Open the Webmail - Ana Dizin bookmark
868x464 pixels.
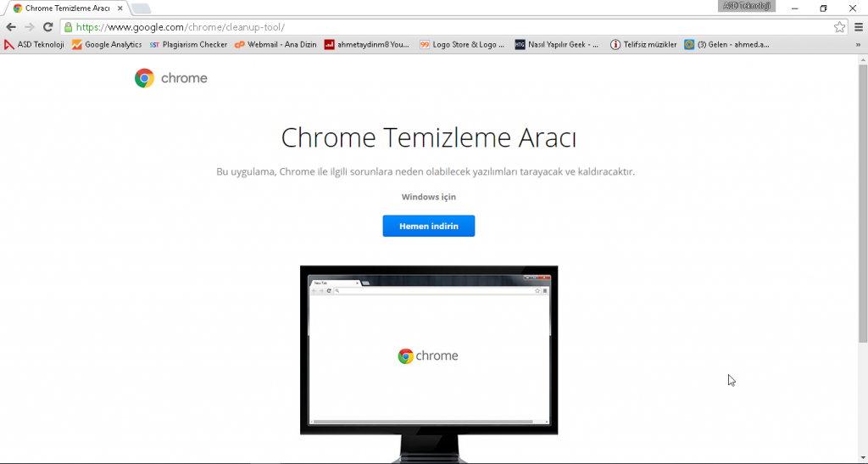click(x=275, y=45)
